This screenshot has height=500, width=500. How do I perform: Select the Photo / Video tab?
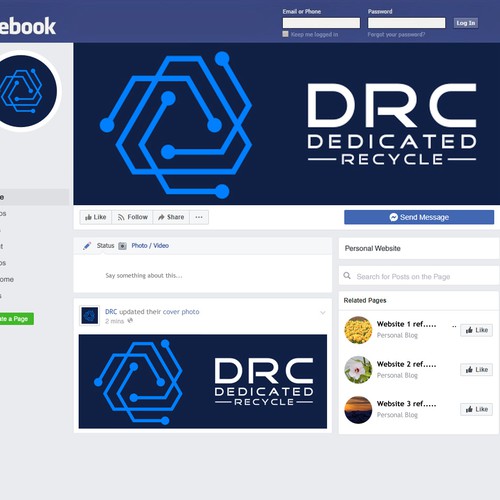[x=150, y=246]
